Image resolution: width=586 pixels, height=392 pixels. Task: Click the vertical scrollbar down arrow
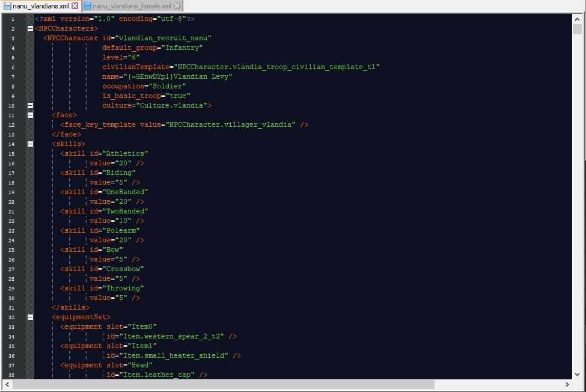pos(577,374)
